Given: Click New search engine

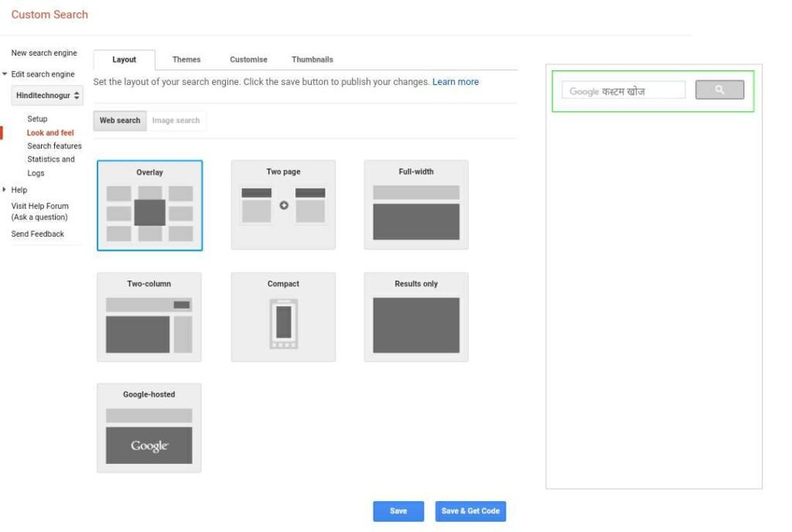Looking at the screenshot, I should [x=44, y=53].
